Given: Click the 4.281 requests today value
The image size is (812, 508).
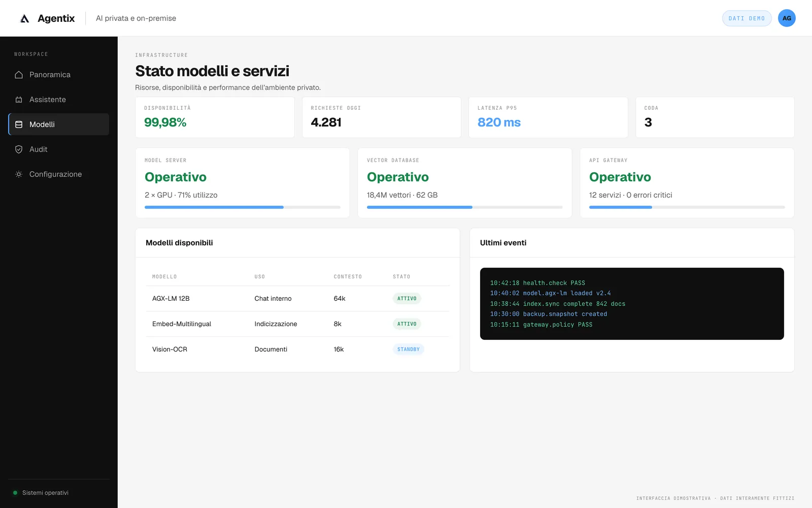Looking at the screenshot, I should pos(326,122).
